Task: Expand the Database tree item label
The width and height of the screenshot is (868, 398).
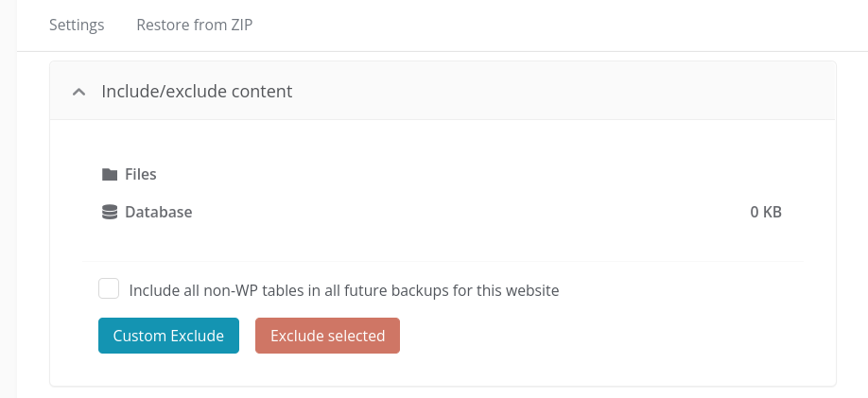Action: tap(158, 212)
